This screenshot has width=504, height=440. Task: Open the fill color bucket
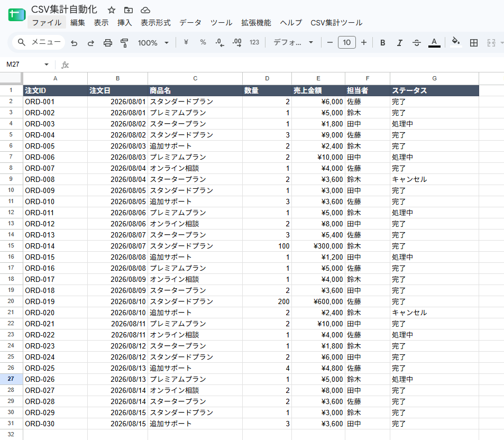point(456,42)
